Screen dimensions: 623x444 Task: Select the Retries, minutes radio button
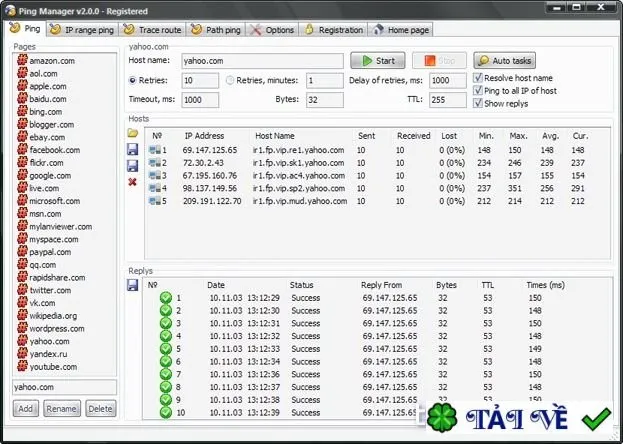(230, 80)
